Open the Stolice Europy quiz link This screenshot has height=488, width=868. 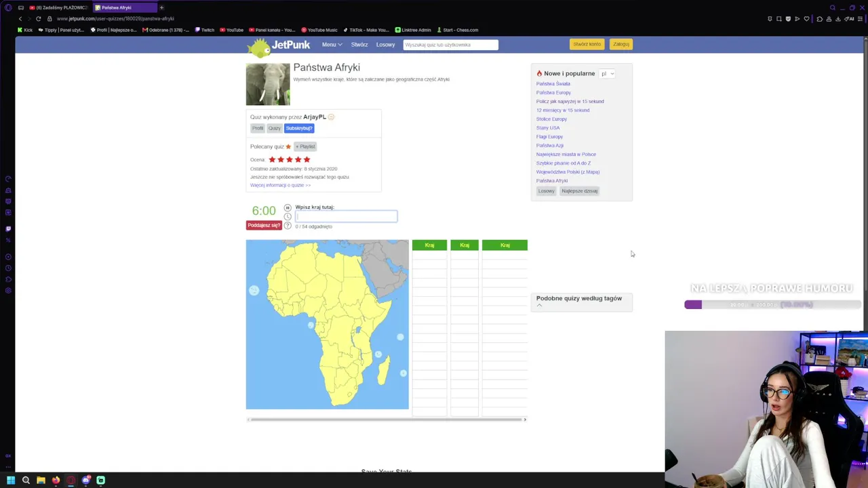551,119
